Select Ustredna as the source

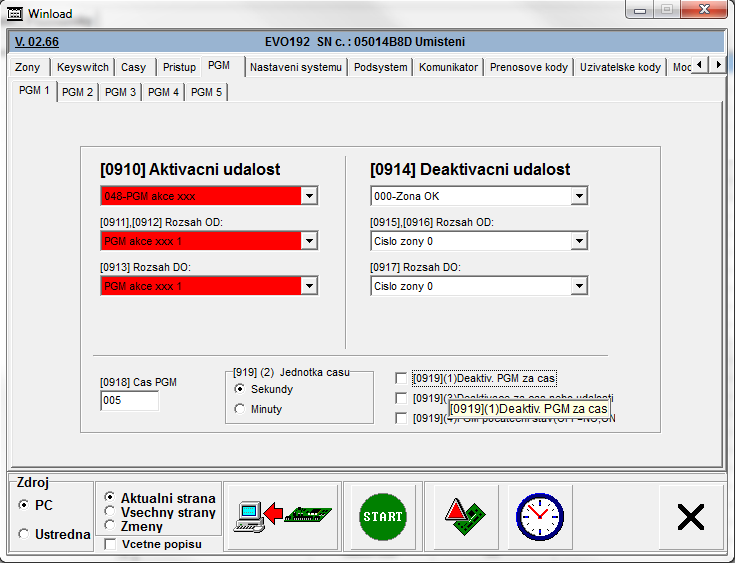(x=24, y=534)
